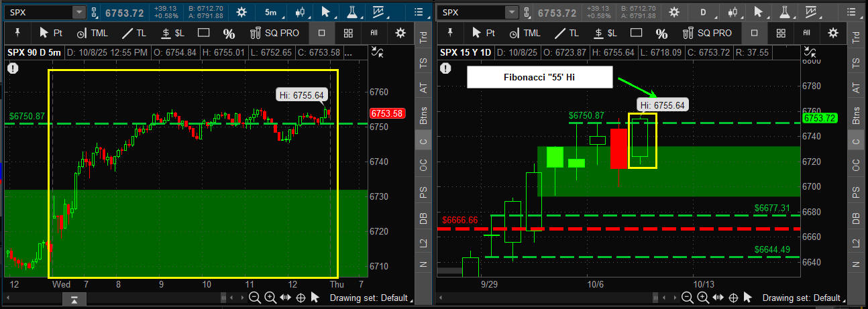Click the left chart horizontal time scrollbar thumb
868x309 pixels.
[74, 298]
